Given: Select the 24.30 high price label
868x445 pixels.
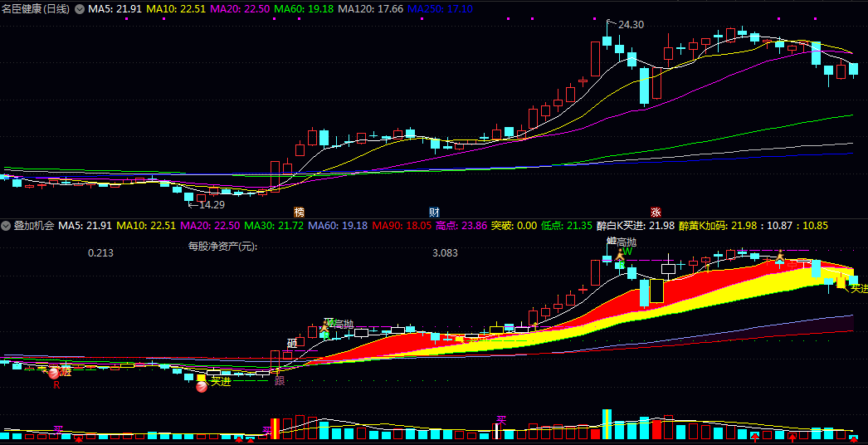Looking at the screenshot, I should click(x=631, y=25).
